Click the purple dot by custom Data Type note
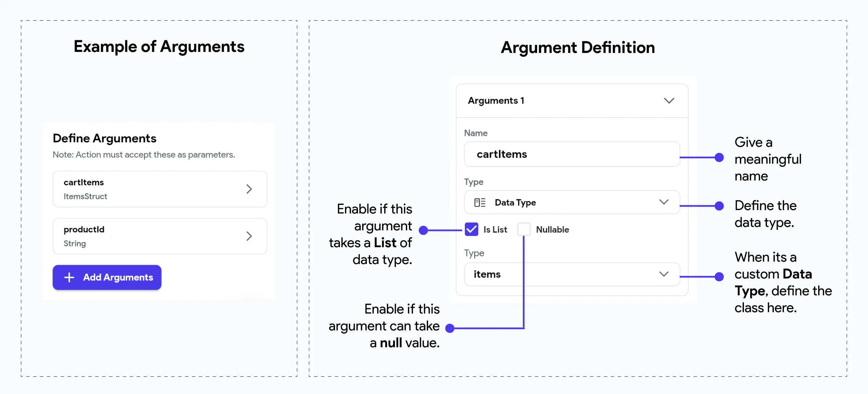The image size is (868, 394). coord(719,276)
